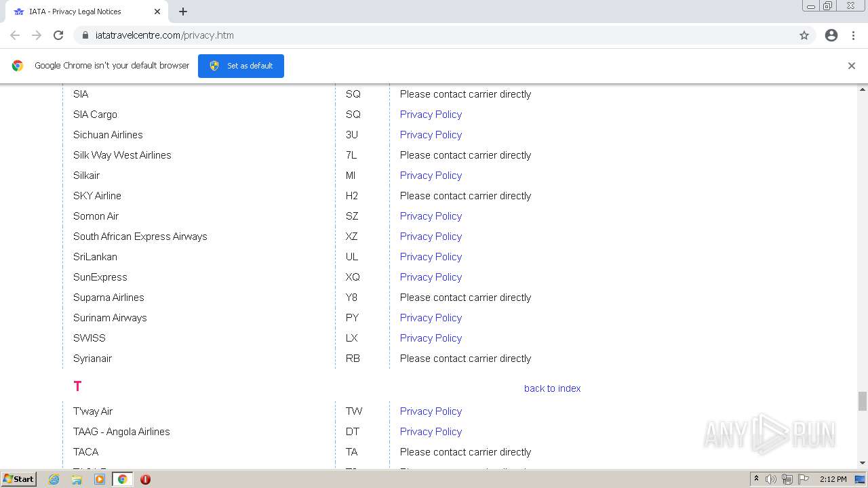
Task: Click the Chrome logo in notification bar
Action: [x=18, y=66]
